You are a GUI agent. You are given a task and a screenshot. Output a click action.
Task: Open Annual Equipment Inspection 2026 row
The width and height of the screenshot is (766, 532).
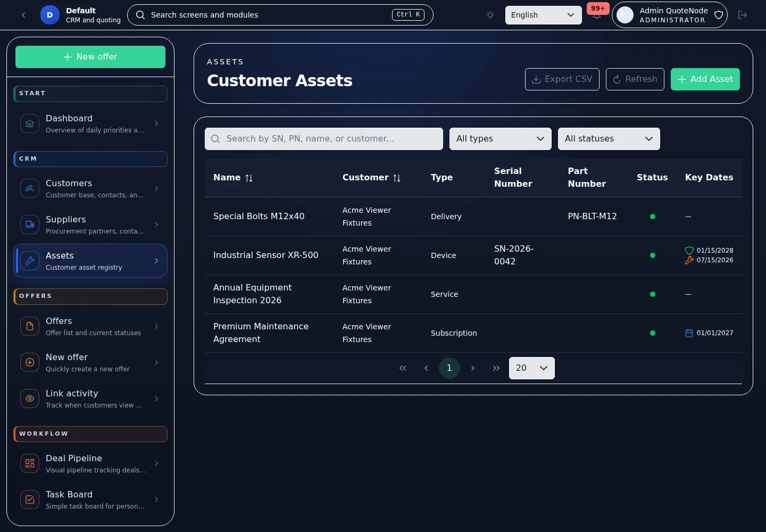473,294
